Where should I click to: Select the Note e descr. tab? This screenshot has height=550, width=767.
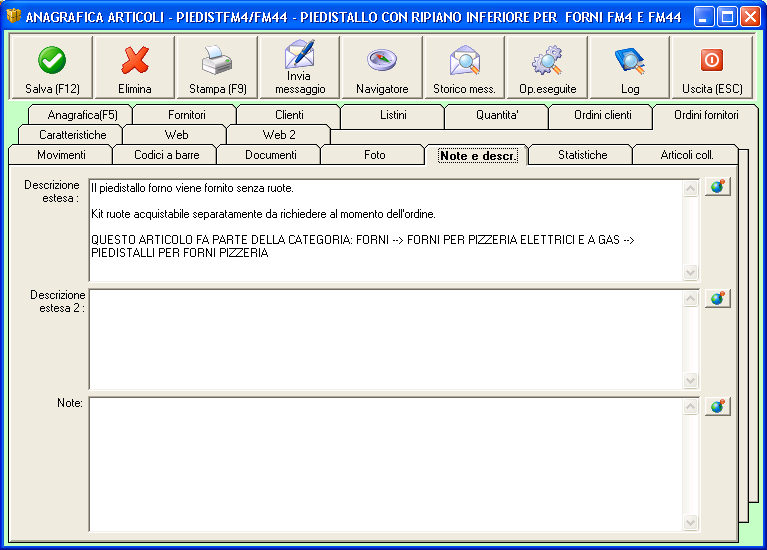pos(477,156)
